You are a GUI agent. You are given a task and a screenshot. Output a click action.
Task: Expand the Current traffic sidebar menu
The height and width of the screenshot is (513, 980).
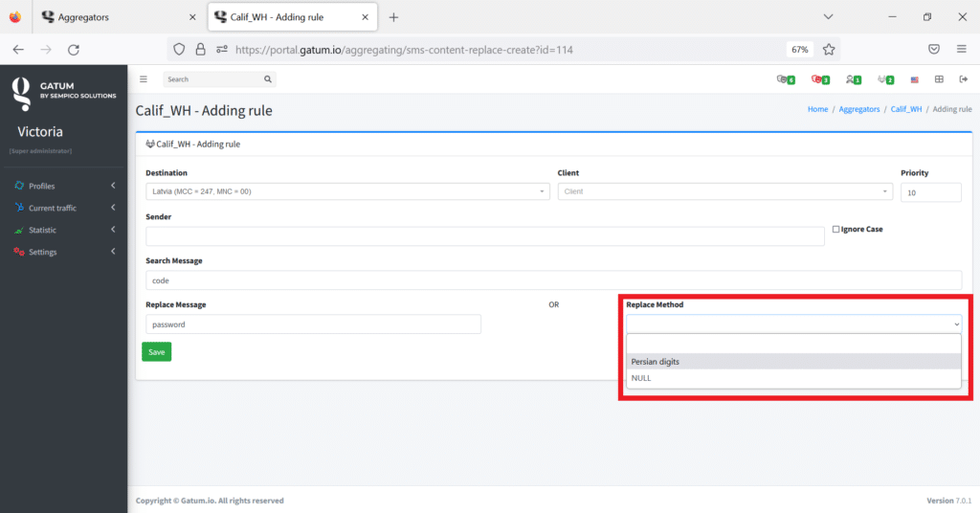point(64,208)
